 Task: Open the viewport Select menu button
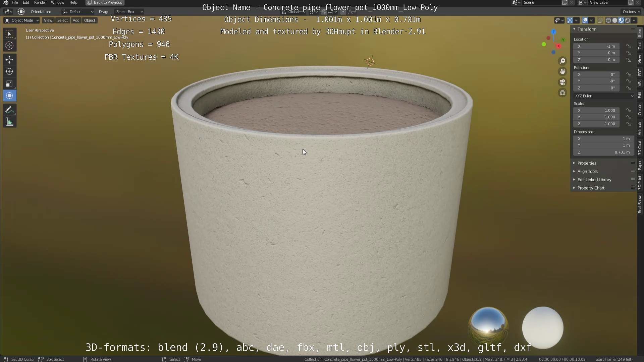[62, 20]
